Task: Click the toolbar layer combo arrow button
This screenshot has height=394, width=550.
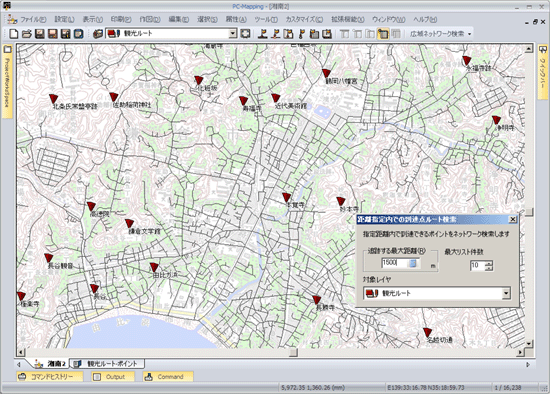Action: click(233, 34)
